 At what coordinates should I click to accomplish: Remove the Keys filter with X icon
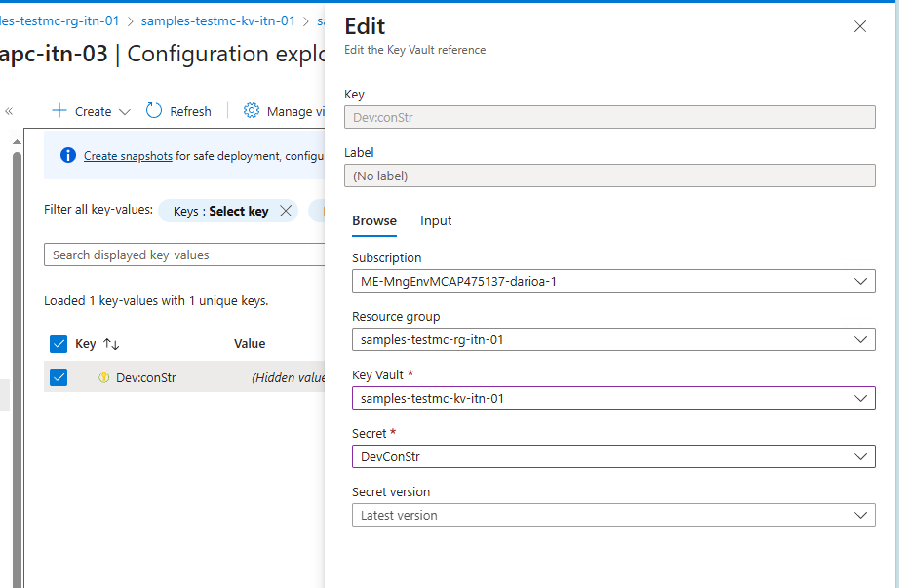click(x=286, y=211)
